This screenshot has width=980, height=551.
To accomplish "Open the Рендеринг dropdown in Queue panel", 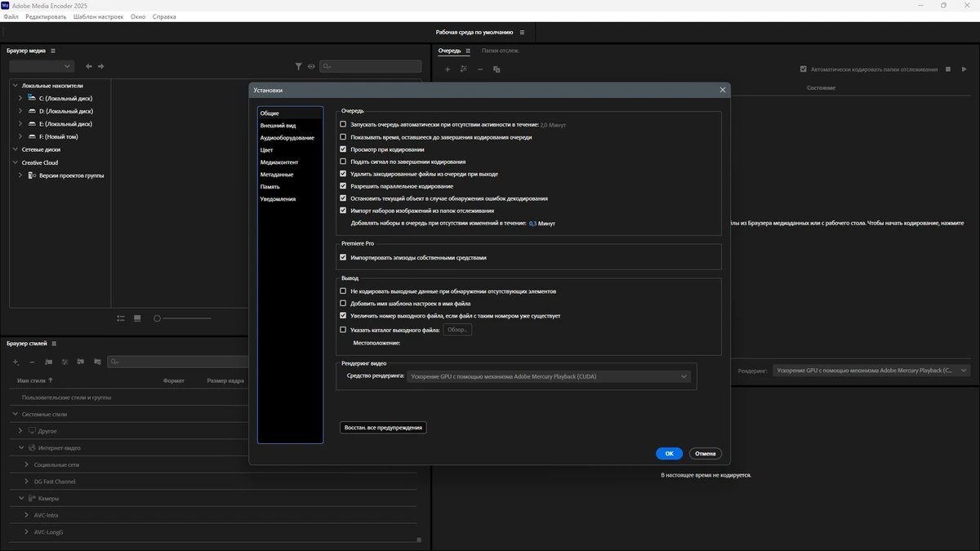I will click(871, 371).
